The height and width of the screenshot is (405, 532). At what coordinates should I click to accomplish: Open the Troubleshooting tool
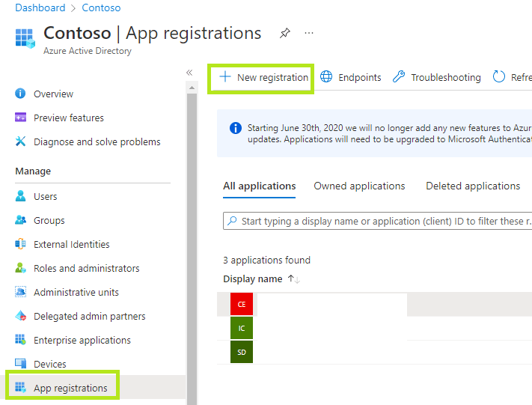click(437, 77)
